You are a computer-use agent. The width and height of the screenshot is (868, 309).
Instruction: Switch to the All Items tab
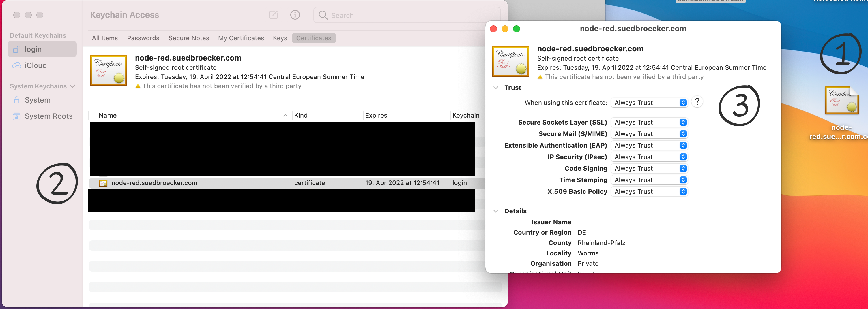click(x=105, y=38)
